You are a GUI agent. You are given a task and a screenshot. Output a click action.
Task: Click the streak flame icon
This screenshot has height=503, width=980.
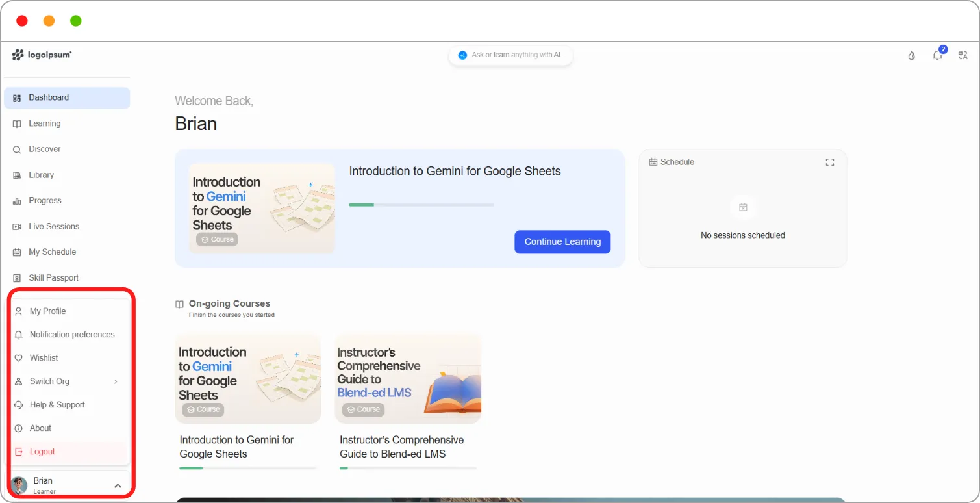tap(912, 55)
